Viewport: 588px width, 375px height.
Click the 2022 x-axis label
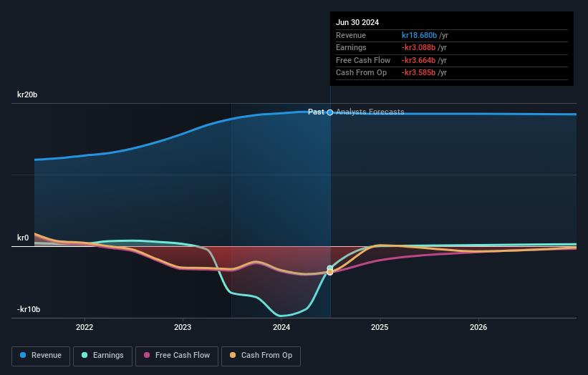tap(85, 327)
